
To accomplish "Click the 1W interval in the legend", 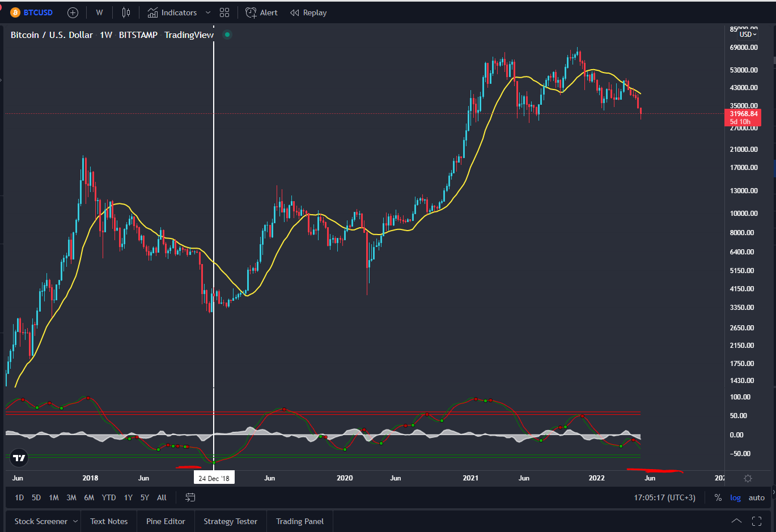I will [x=106, y=35].
